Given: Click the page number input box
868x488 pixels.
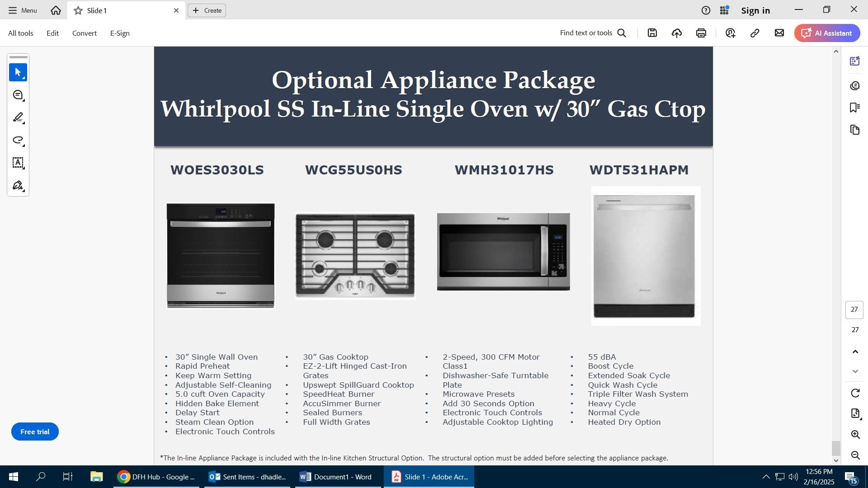Looking at the screenshot, I should point(854,310).
